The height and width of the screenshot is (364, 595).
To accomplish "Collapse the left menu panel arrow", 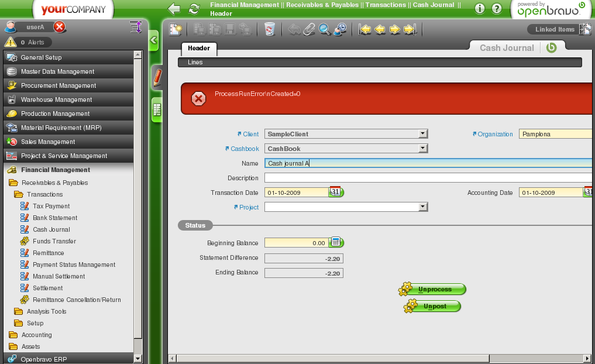I will pos(154,40).
